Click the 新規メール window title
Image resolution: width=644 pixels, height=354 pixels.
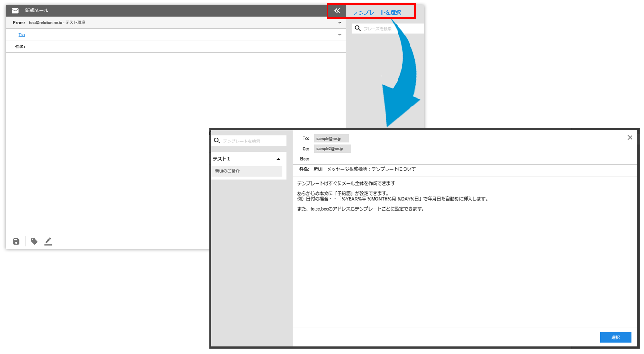[36, 11]
